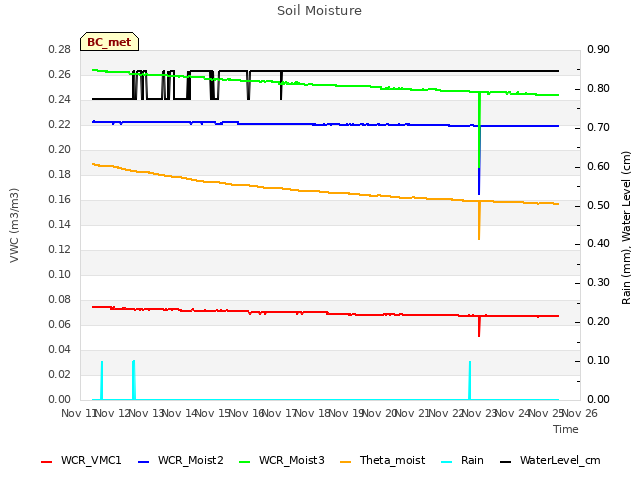Click the blue WCR_Moist2 legend swatch

[x=144, y=462]
